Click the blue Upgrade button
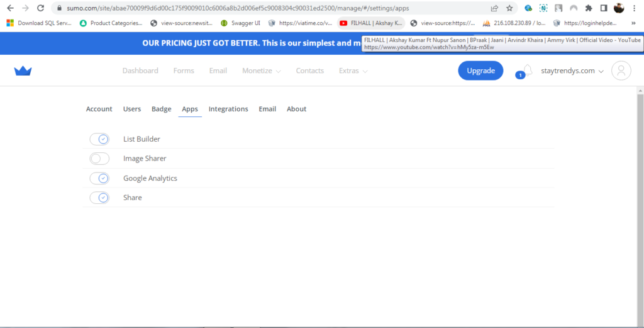The image size is (644, 328). coord(480,71)
